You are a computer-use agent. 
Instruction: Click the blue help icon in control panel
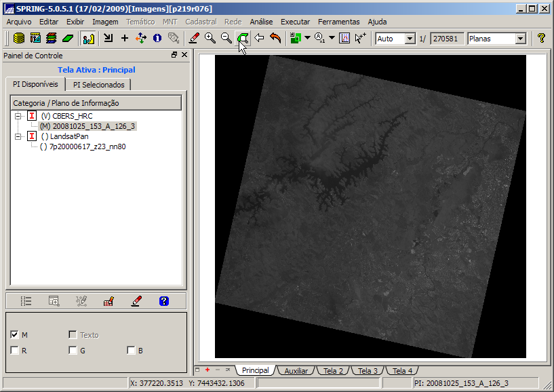point(163,301)
